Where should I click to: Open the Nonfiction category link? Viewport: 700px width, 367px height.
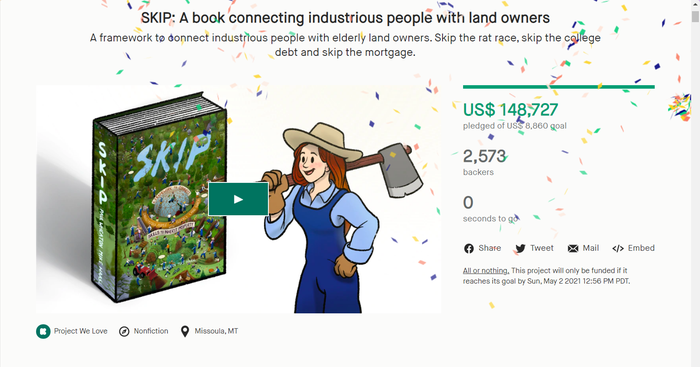click(x=151, y=331)
